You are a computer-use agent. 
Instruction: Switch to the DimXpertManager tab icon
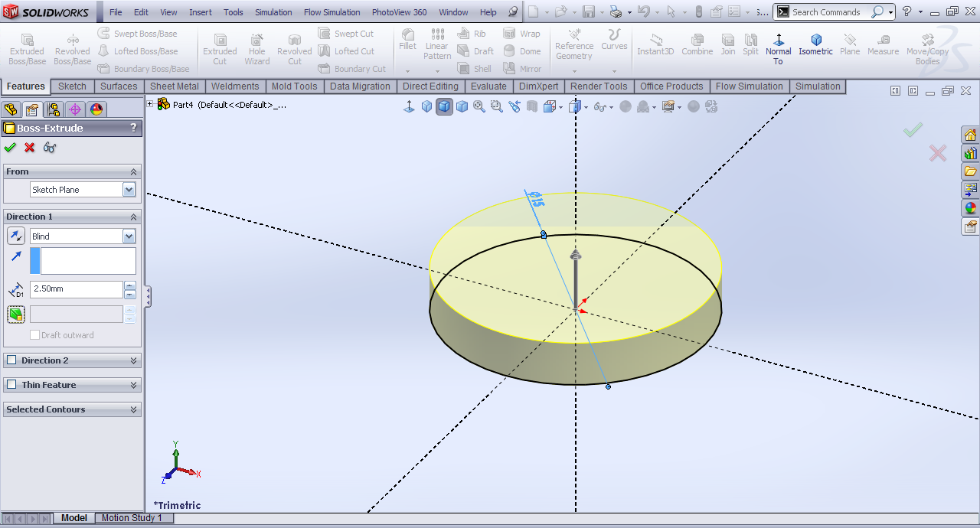75,109
